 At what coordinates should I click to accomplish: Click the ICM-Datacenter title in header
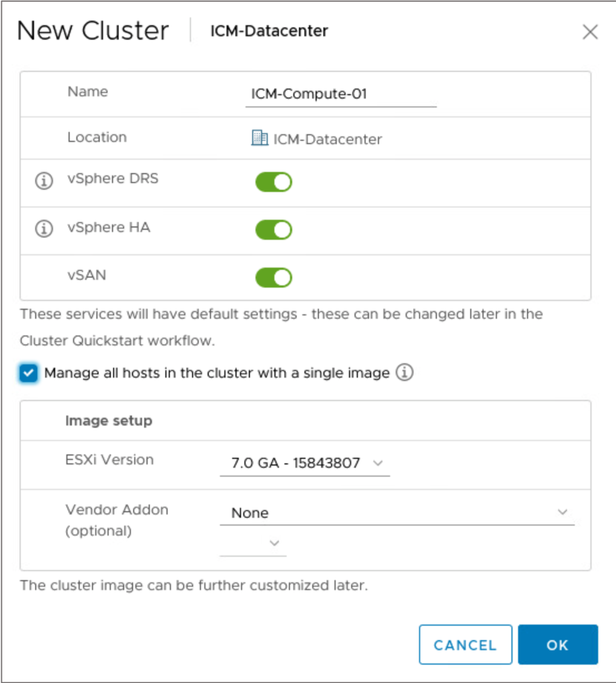point(269,31)
